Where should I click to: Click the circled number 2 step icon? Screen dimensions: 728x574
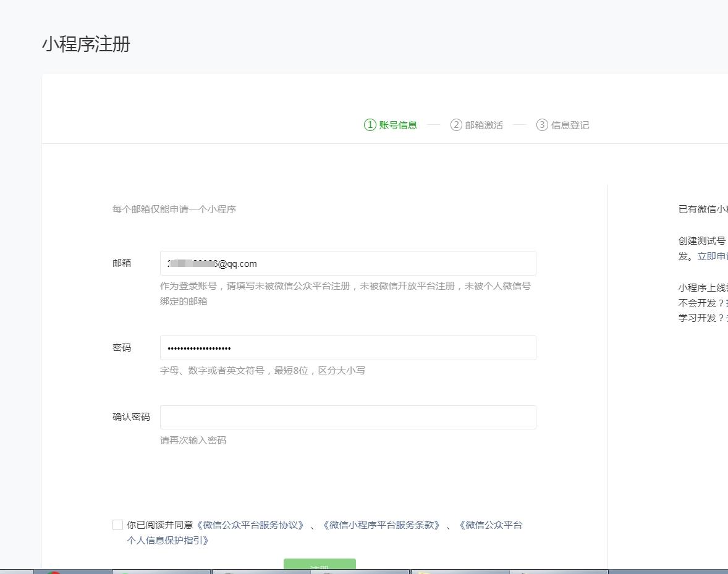(456, 125)
